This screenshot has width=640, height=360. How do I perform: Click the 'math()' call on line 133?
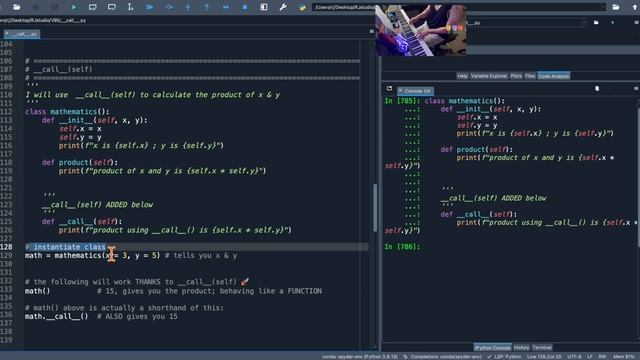[38, 291]
